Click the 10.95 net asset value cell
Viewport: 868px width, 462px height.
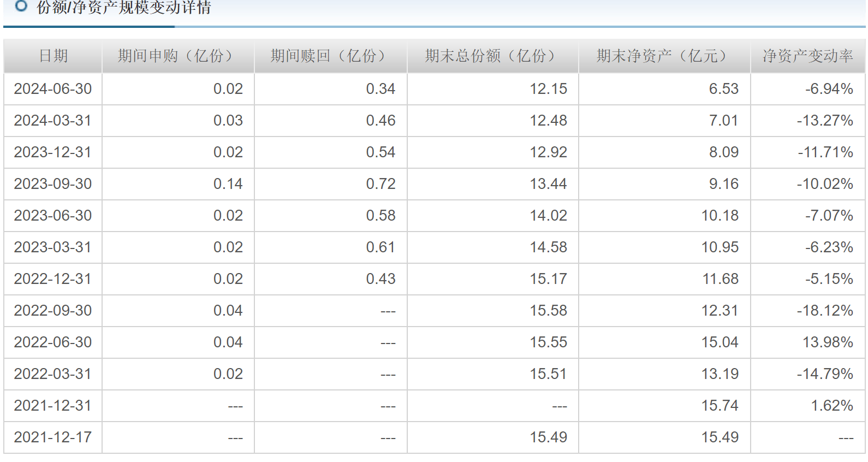tap(720, 247)
